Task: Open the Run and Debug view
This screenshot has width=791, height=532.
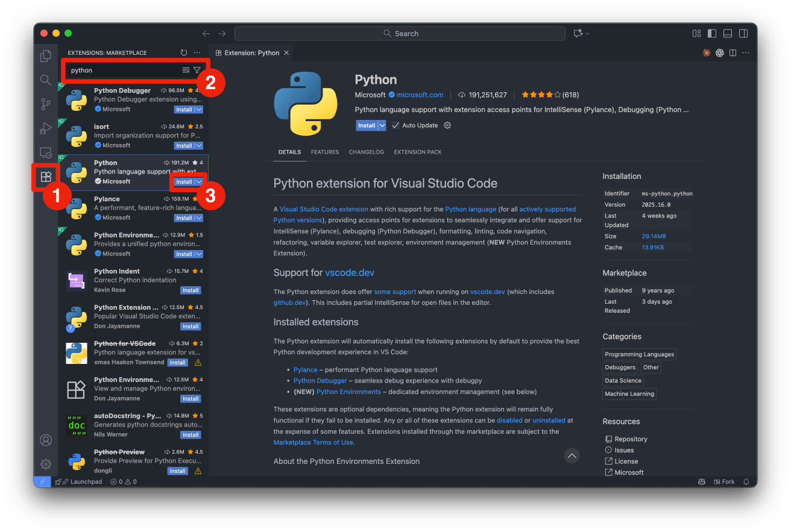Action: pos(46,128)
